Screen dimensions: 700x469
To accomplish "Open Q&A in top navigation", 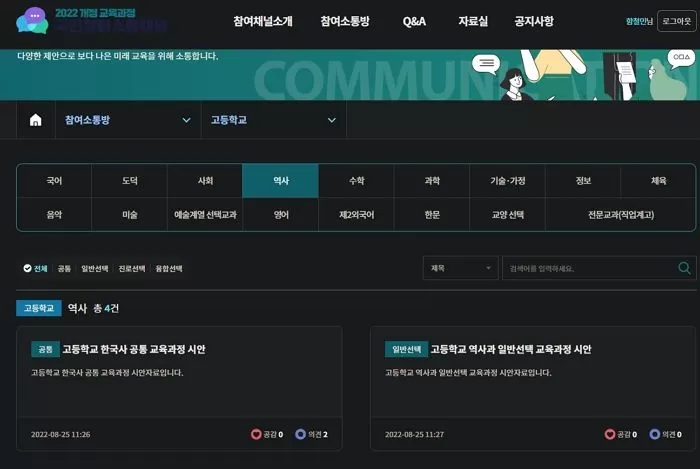I will 414,21.
